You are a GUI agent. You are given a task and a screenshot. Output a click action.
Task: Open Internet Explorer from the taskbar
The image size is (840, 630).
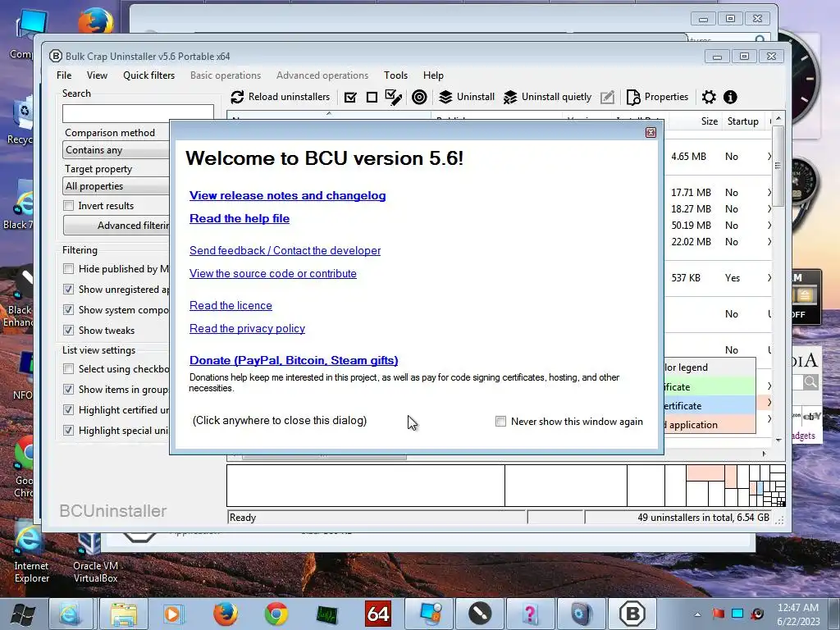[71, 614]
